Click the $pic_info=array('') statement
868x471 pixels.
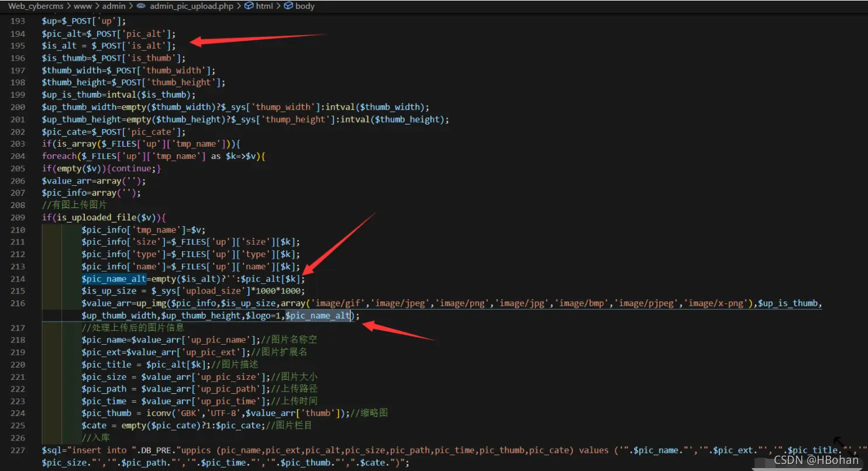(x=91, y=193)
